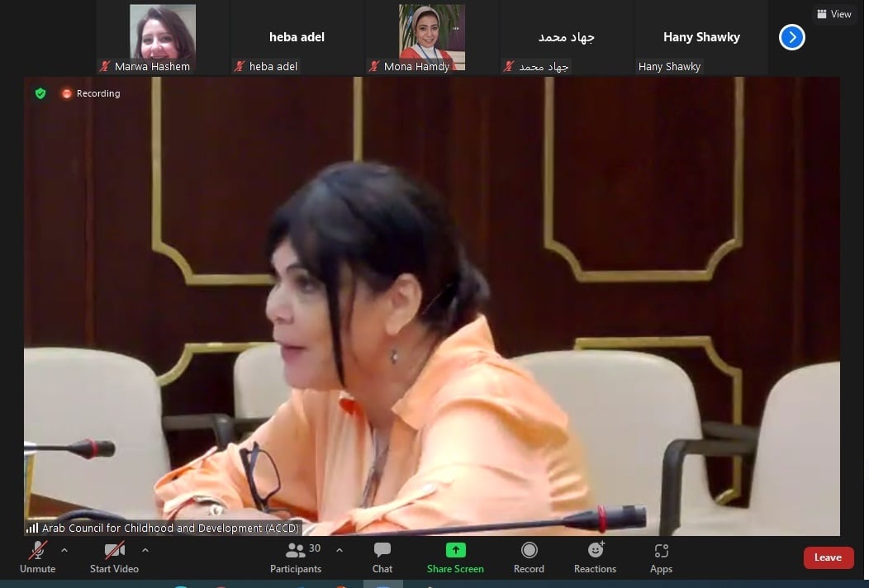Select heba adel participant tile
This screenshot has height=588, width=869.
[x=297, y=37]
